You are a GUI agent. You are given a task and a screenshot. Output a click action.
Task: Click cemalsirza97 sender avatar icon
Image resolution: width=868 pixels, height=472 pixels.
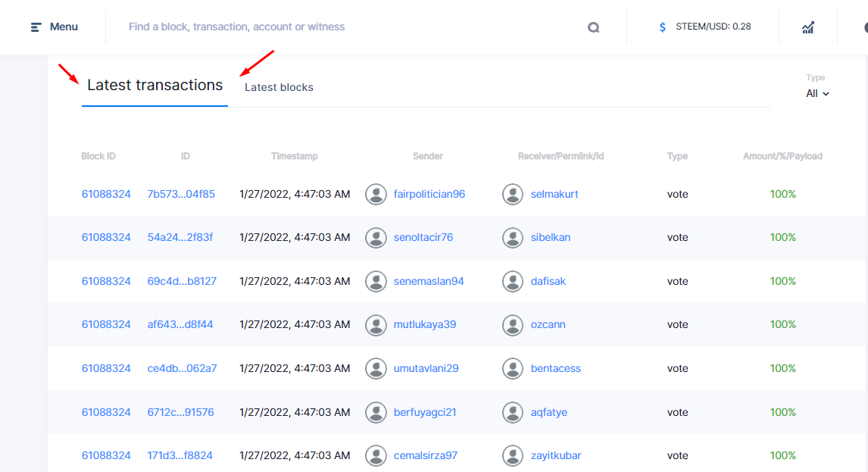click(376, 456)
